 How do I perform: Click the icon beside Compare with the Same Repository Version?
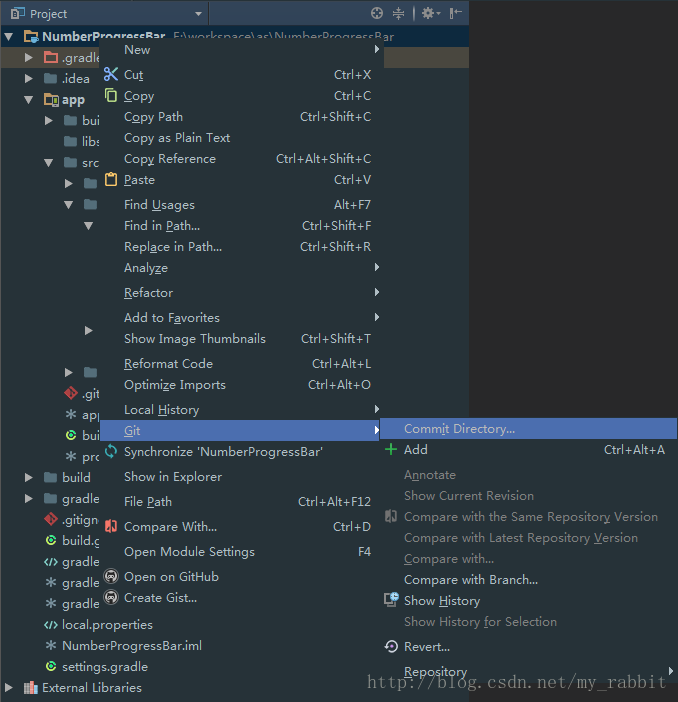391,516
